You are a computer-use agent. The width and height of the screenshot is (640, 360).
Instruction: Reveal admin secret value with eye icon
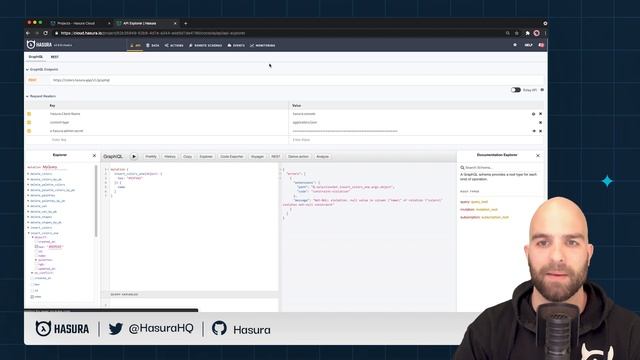tap(533, 131)
